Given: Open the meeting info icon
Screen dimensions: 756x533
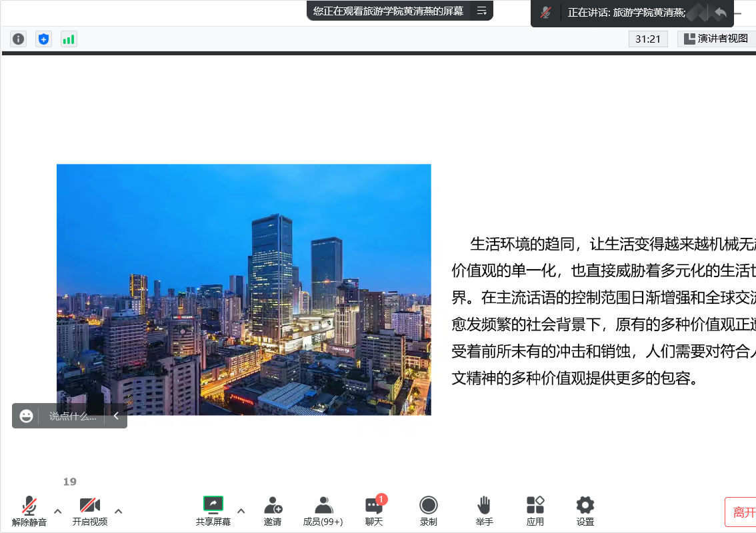Looking at the screenshot, I should pos(18,39).
